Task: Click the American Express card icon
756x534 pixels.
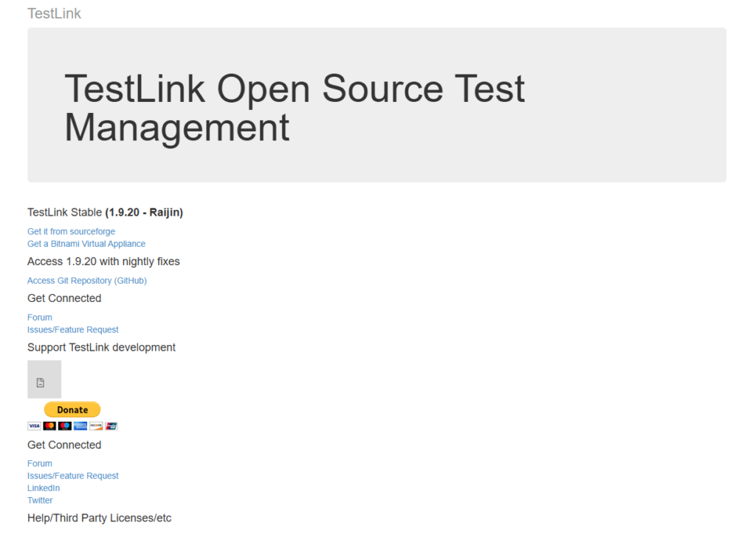Action: (80, 426)
